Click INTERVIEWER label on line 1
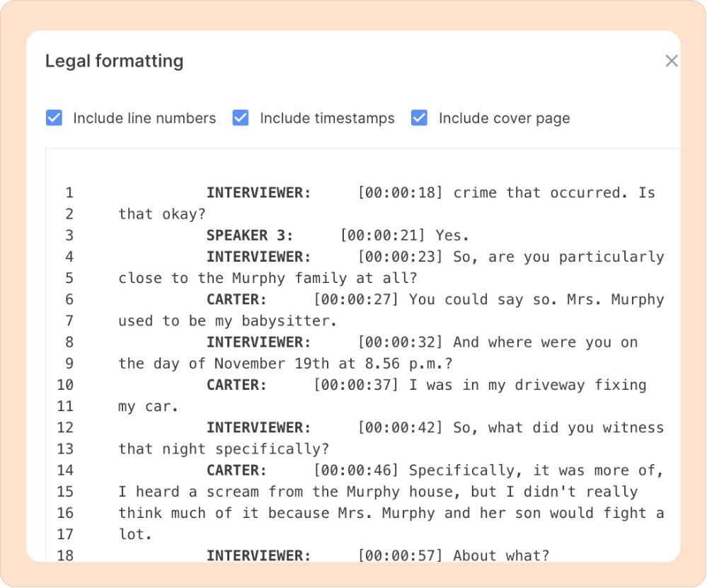This screenshot has height=588, width=707. pyautogui.click(x=259, y=192)
